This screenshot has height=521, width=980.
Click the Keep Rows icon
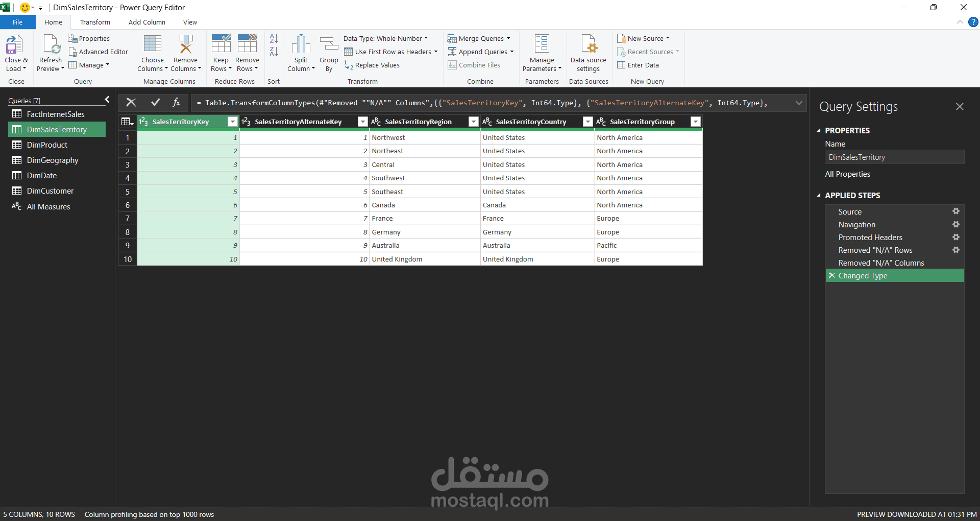[221, 43]
